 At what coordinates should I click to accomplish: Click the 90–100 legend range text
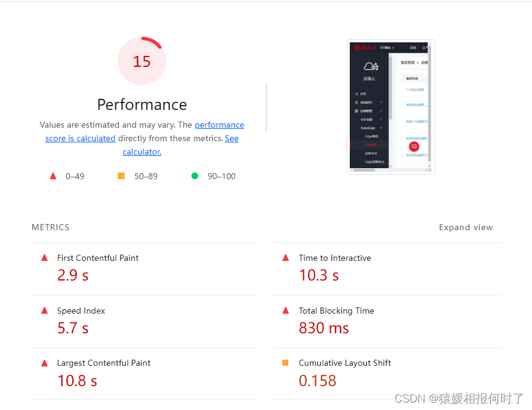(222, 176)
